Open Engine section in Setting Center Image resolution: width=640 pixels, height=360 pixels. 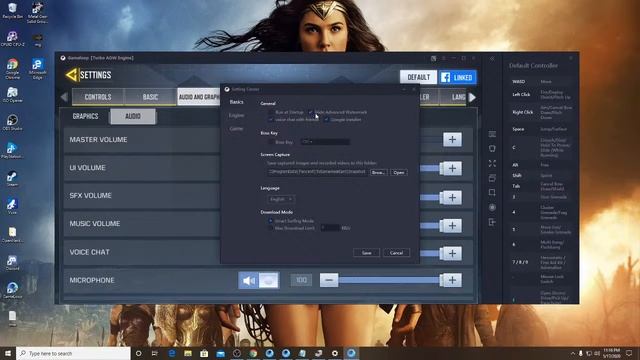[236, 116]
